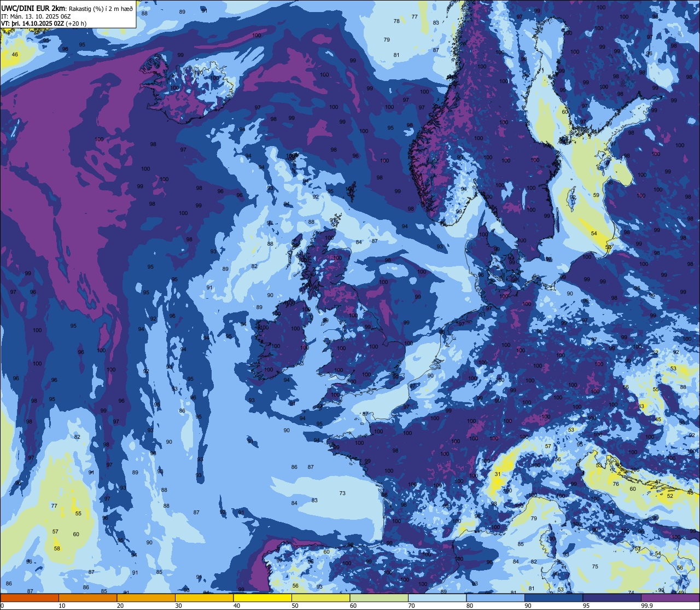
Task: Click the Rakastig (%) í 2 m hæð label
Action: click(100, 8)
